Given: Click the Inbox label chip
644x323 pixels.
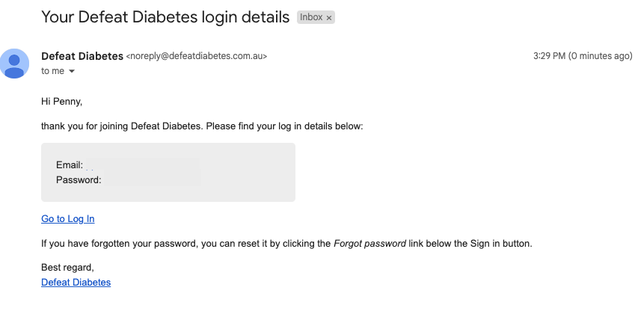Looking at the screenshot, I should pyautogui.click(x=311, y=17).
